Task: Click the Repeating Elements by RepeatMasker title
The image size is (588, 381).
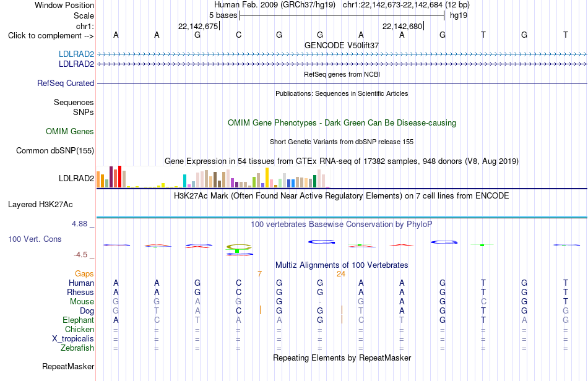Action: click(342, 358)
